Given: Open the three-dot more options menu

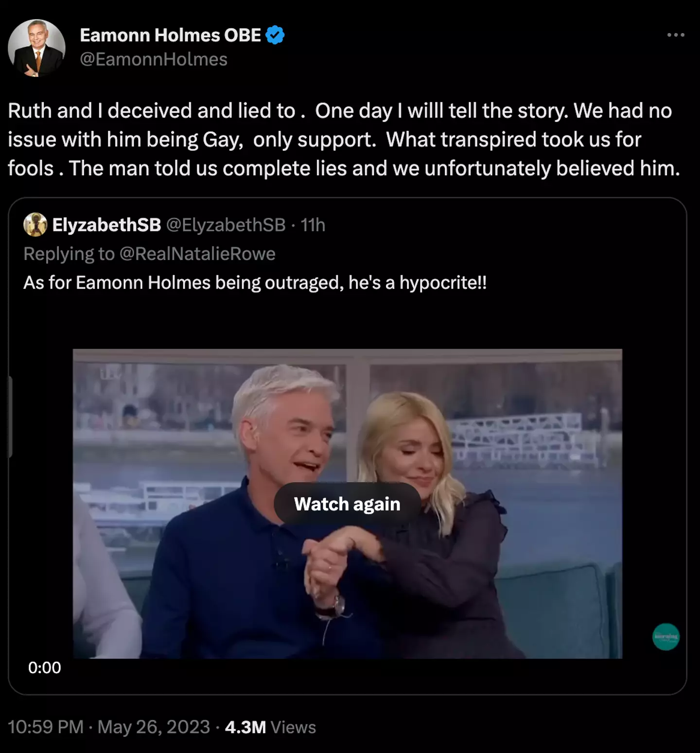Looking at the screenshot, I should click(x=676, y=35).
